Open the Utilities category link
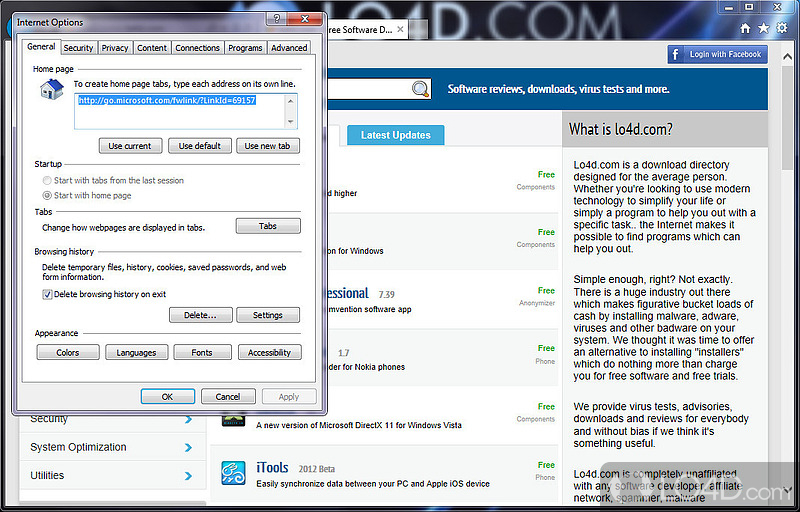 coord(47,475)
